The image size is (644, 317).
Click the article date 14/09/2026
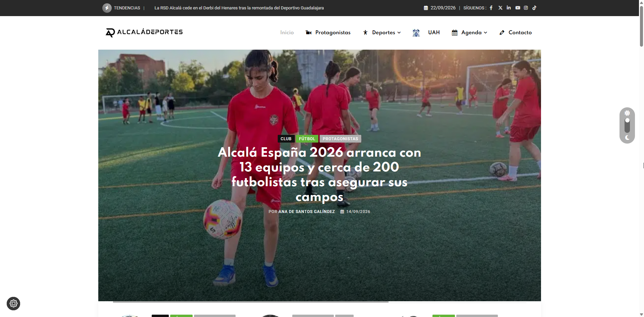tap(358, 212)
